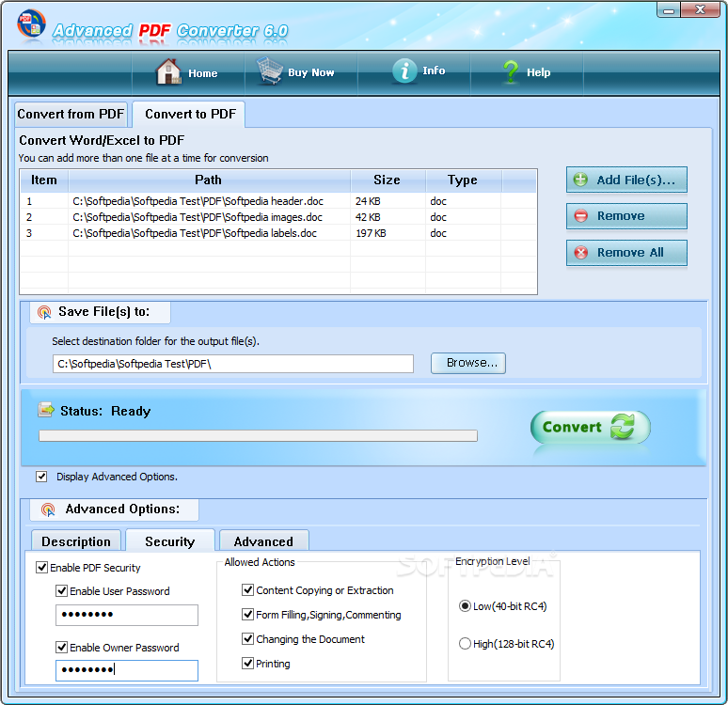This screenshot has width=728, height=705.
Task: Click the destination folder path field
Action: point(233,364)
